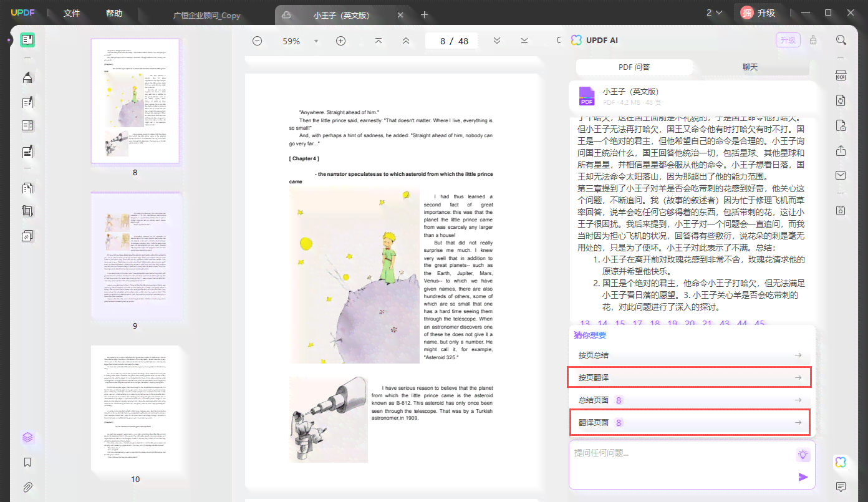Screen dimensions: 868x502
Task: Open the Form preparation tool in sidebar
Action: (x=27, y=126)
